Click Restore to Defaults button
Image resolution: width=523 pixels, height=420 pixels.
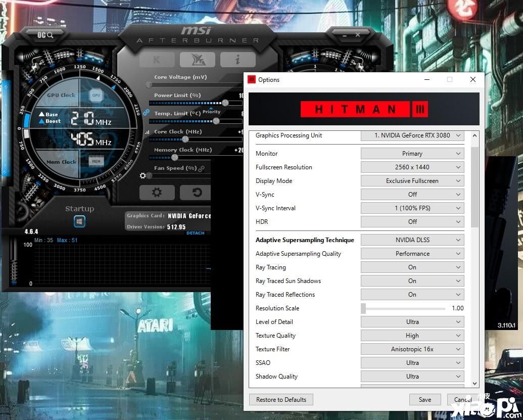[281, 400]
